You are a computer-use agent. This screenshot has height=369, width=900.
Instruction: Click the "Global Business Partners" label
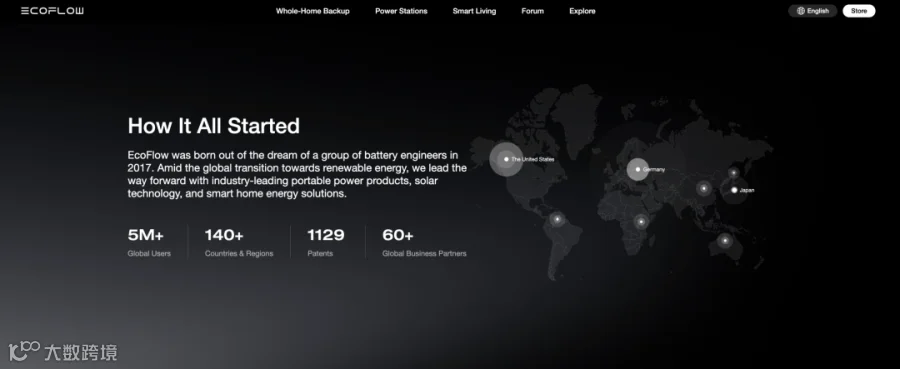point(424,253)
